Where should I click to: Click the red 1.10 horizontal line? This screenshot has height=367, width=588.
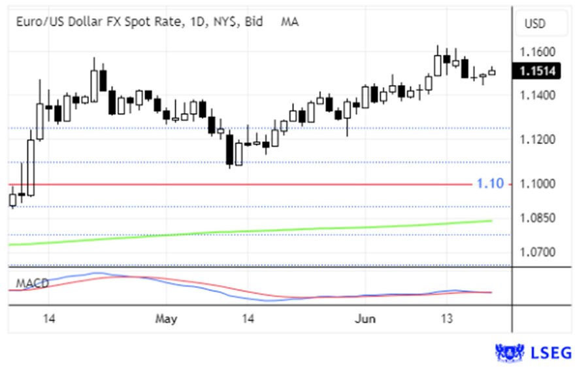tap(240, 184)
